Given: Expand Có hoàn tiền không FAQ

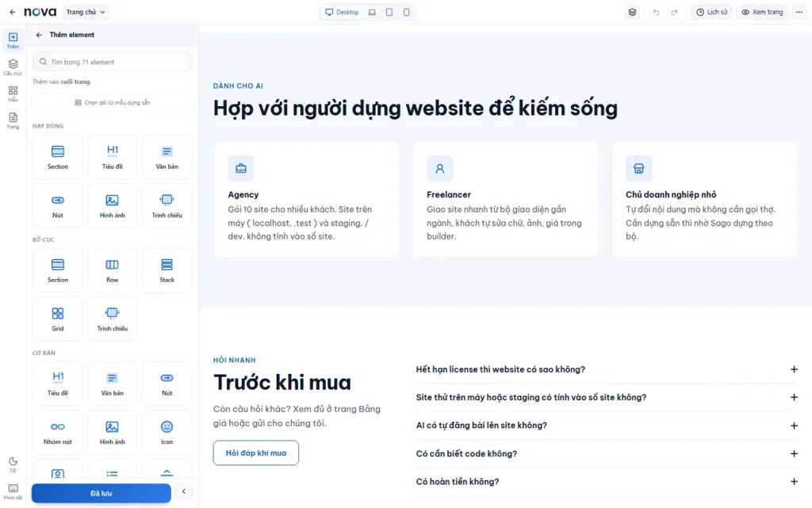Looking at the screenshot, I should coord(607,482).
